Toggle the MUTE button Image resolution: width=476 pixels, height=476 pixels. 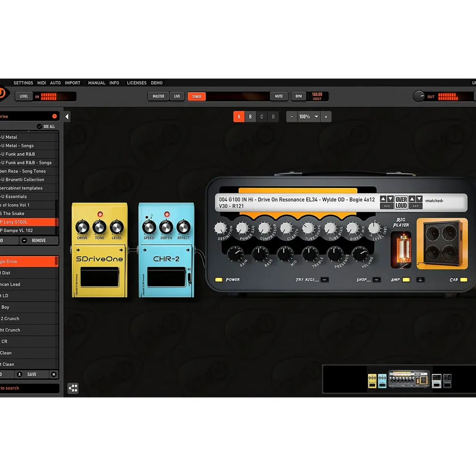[x=279, y=96]
